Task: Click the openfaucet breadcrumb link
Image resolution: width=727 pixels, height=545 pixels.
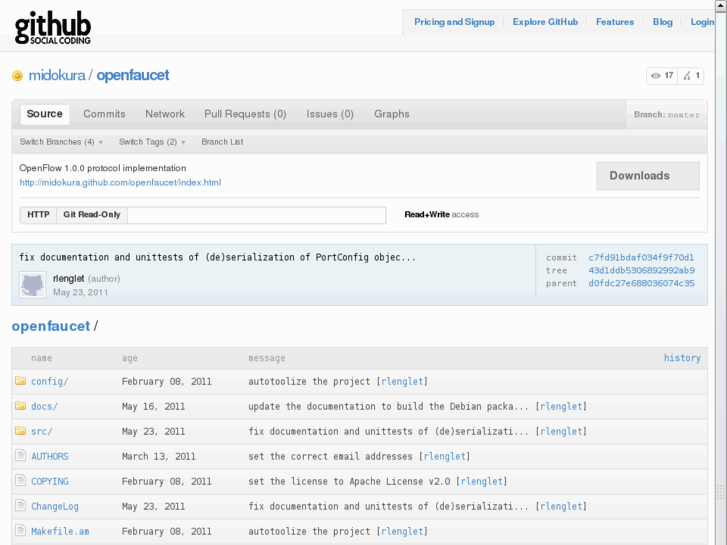Action: click(x=51, y=326)
